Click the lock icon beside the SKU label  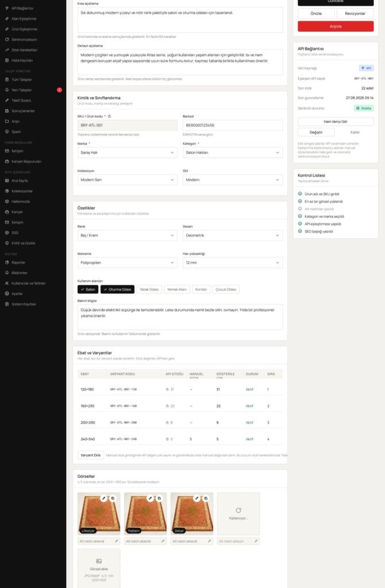point(109,116)
